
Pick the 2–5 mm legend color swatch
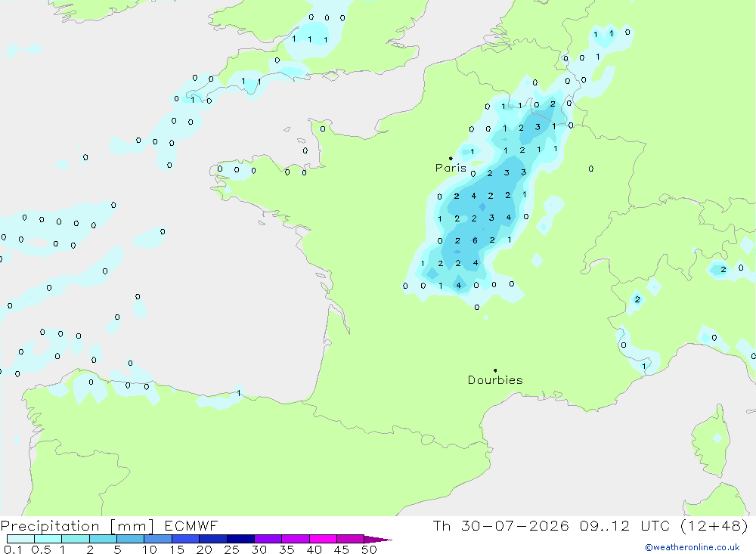coord(103,539)
